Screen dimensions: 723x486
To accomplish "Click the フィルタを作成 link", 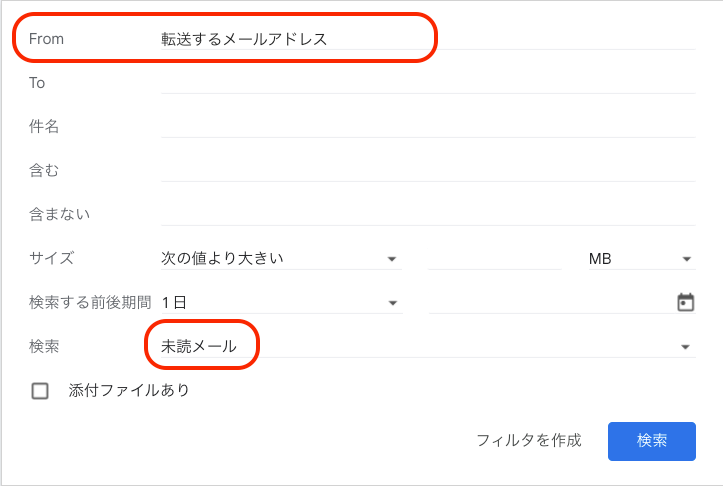I will pyautogui.click(x=529, y=440).
